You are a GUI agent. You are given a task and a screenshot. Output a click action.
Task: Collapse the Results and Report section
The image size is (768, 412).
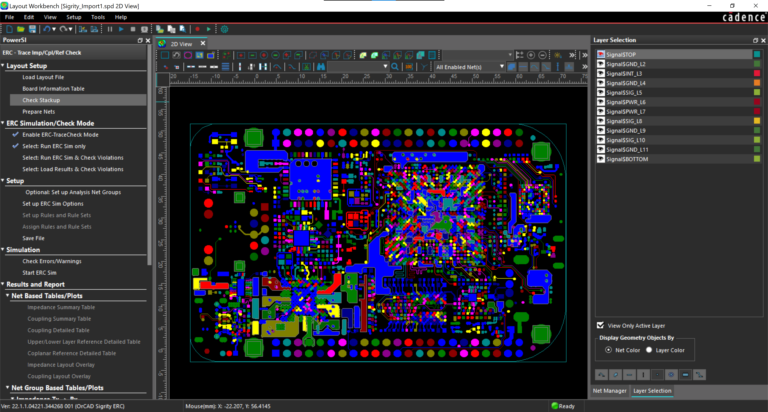click(4, 284)
